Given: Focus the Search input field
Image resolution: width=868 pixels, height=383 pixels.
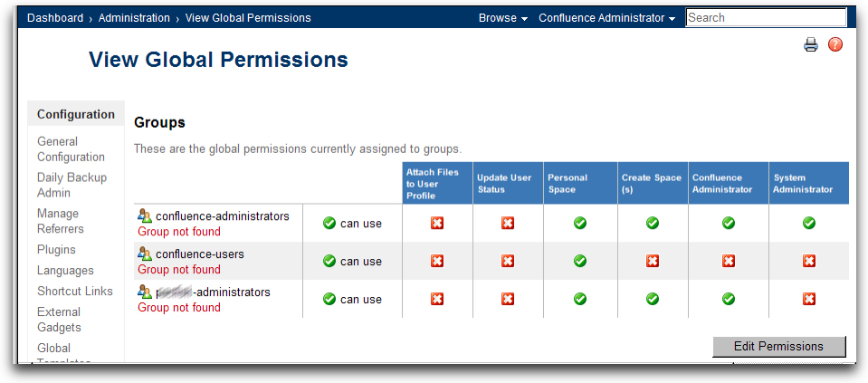Looking at the screenshot, I should [x=766, y=18].
